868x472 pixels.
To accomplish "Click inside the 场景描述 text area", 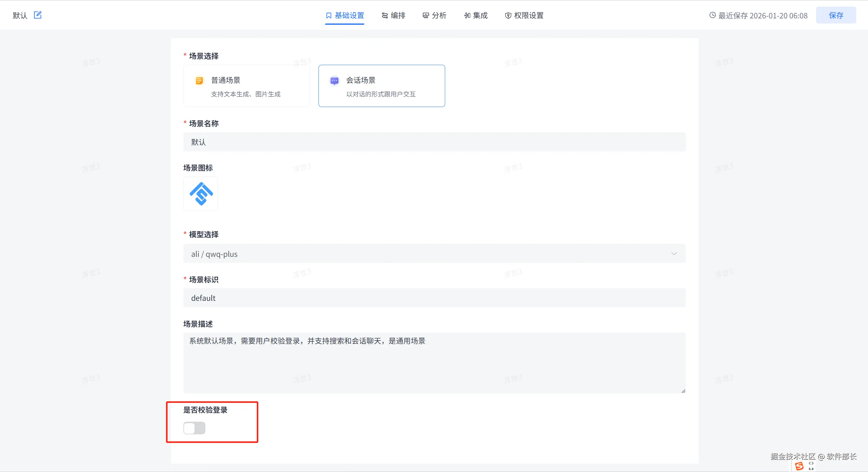I will click(434, 363).
